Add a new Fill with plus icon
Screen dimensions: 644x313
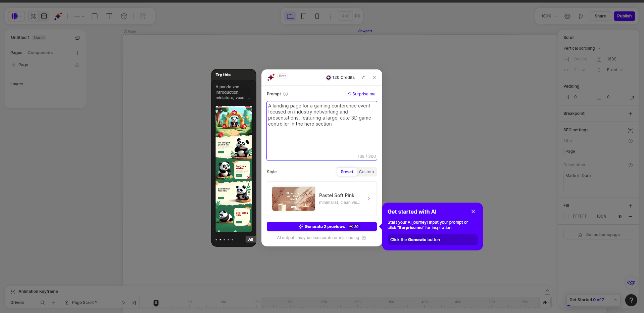pos(631,206)
